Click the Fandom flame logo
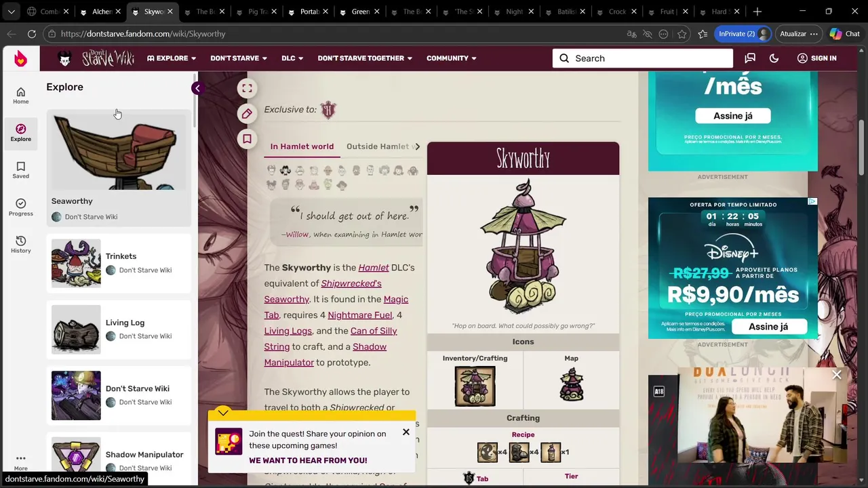 (20, 58)
